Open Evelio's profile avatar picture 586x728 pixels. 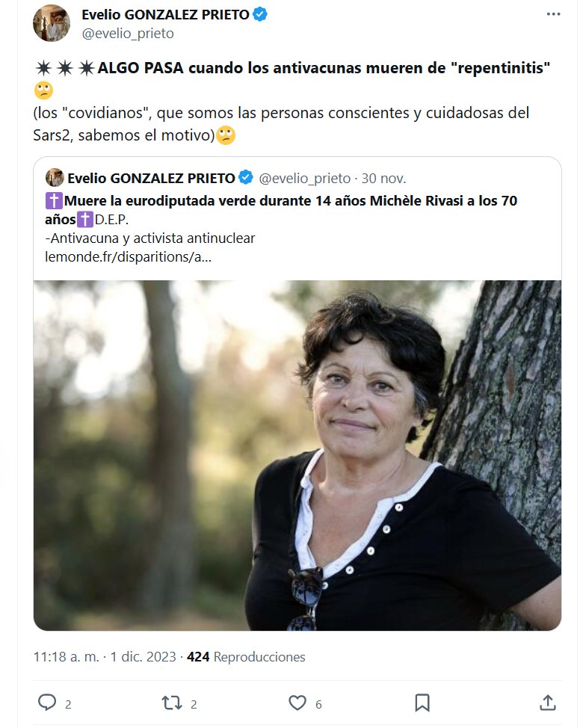tap(52, 23)
